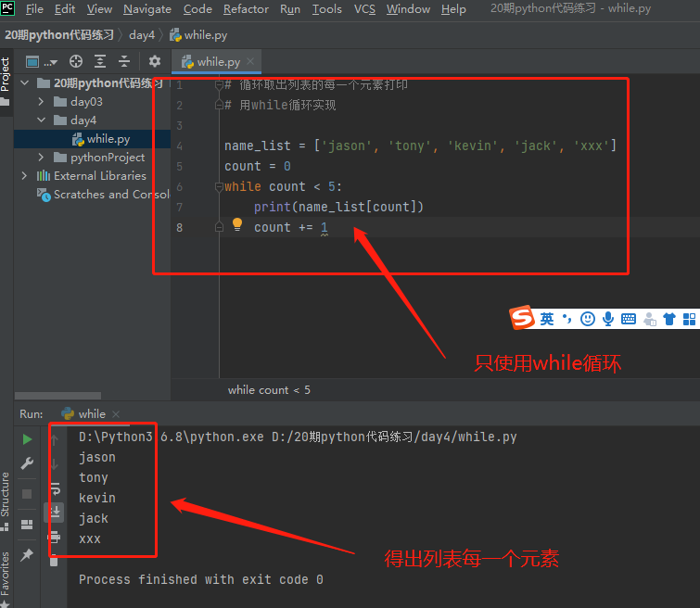Click line number 4 in the gutter

click(x=180, y=146)
